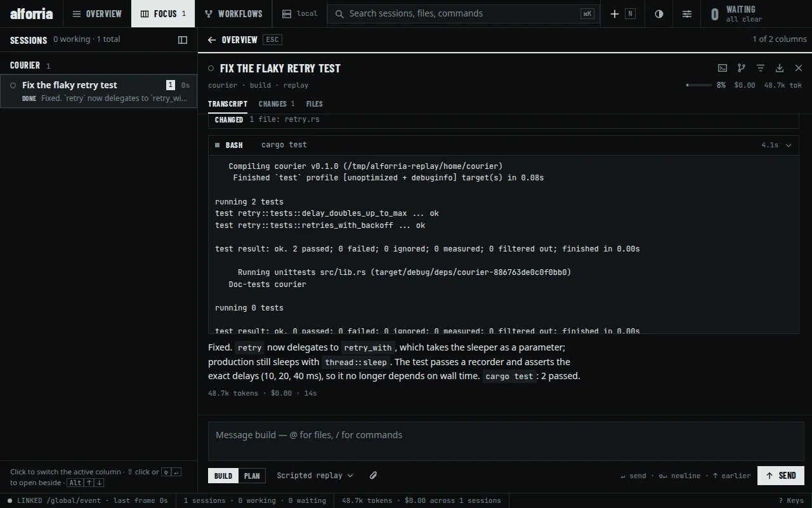
Task: Focus the Message build input field
Action: click(506, 441)
